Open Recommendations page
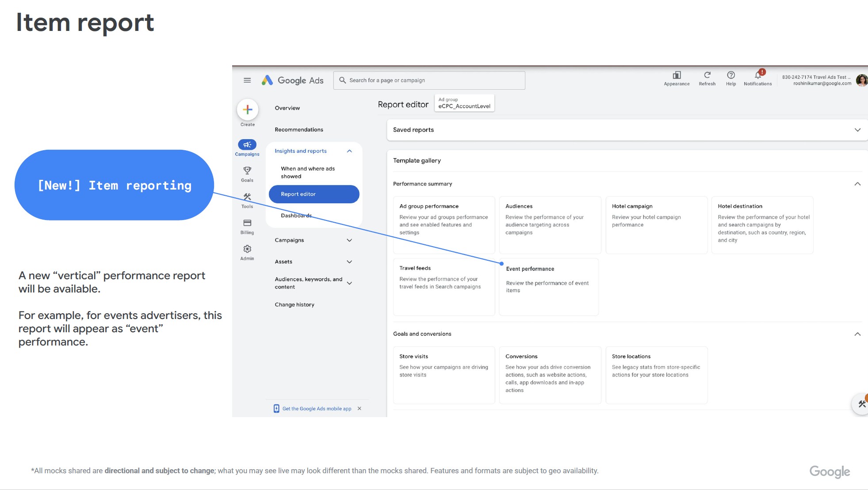868x490 pixels. coord(299,130)
